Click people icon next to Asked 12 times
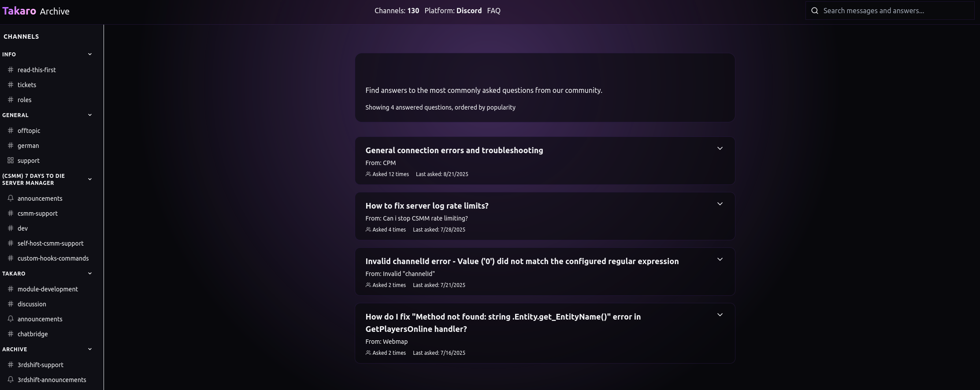The height and width of the screenshot is (390, 980). 368,174
